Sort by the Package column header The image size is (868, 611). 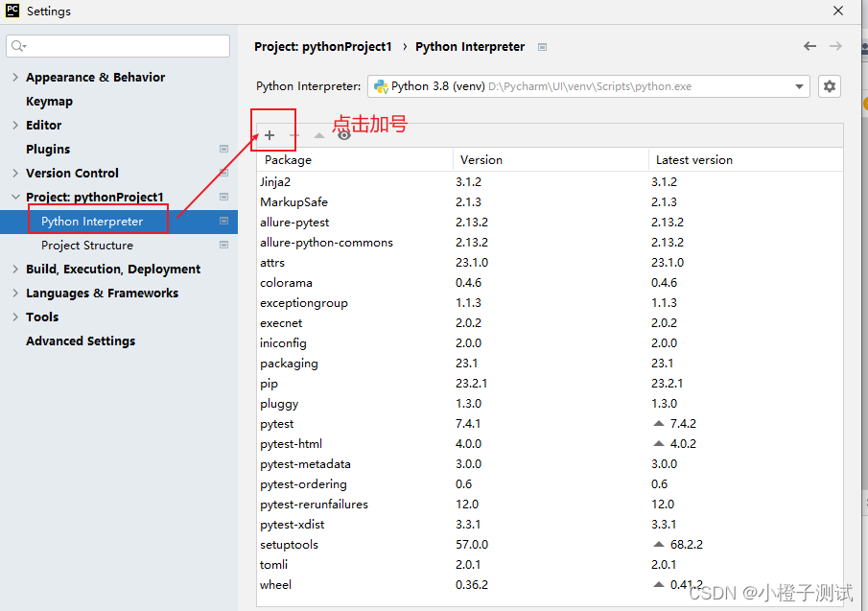tap(355, 160)
